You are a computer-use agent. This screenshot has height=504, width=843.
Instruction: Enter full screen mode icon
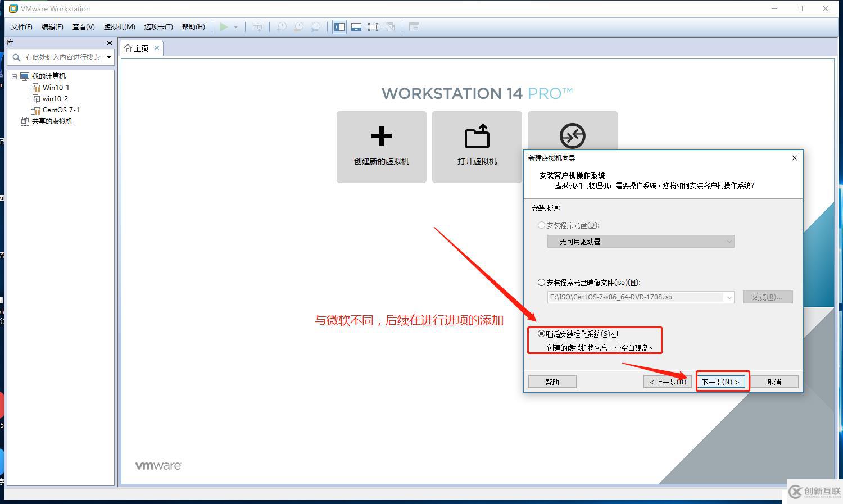373,27
